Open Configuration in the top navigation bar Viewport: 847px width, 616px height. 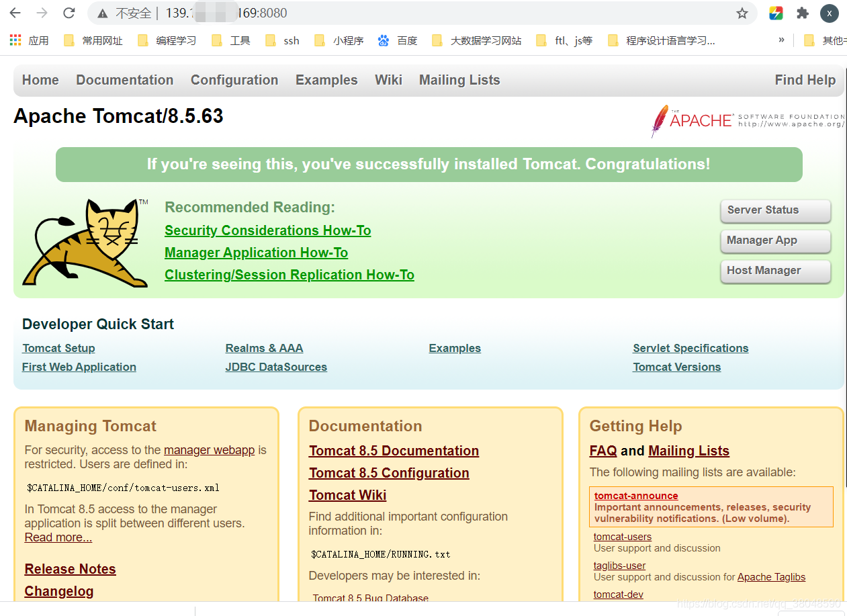click(234, 80)
